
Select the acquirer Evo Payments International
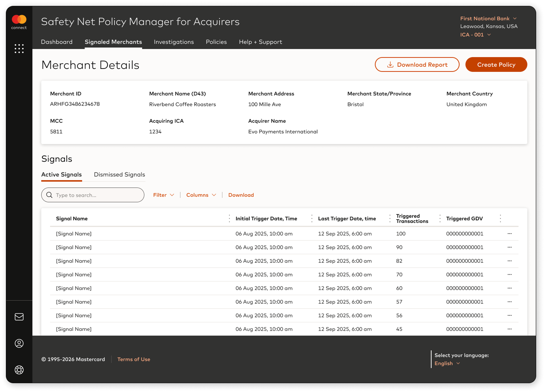click(283, 132)
